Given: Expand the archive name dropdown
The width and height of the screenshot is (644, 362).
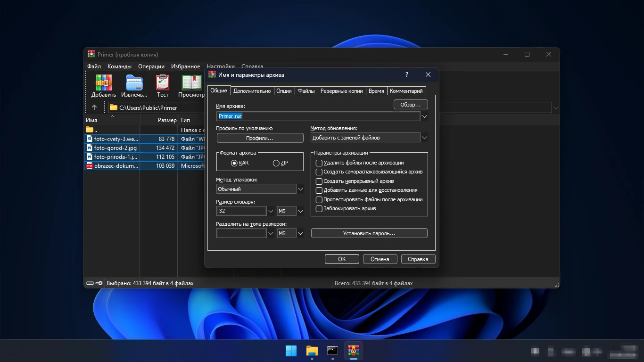Looking at the screenshot, I should point(424,116).
